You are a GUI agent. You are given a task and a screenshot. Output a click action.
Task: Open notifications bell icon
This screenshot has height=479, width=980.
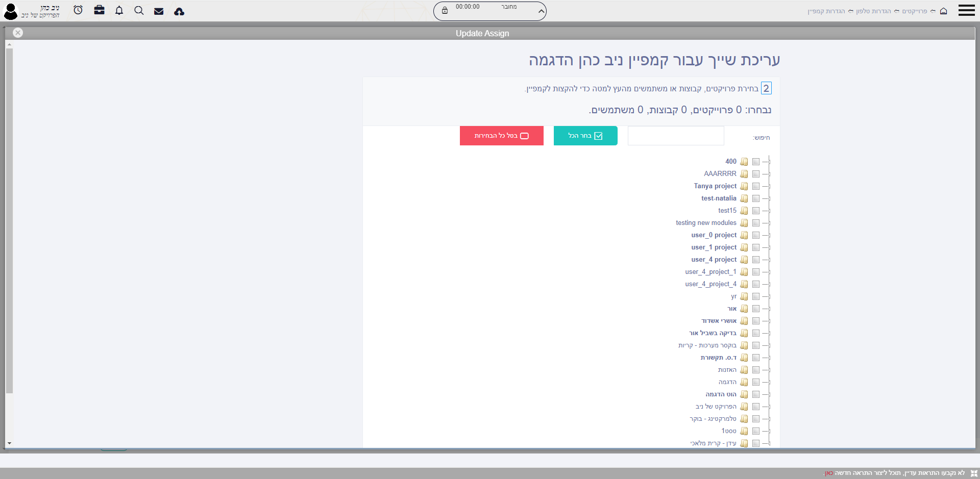pyautogui.click(x=119, y=11)
